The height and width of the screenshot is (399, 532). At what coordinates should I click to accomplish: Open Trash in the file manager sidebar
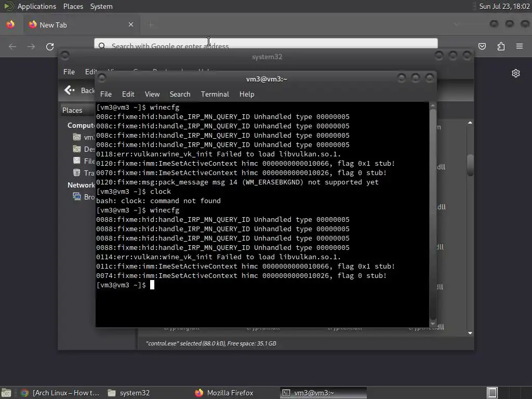pos(84,172)
